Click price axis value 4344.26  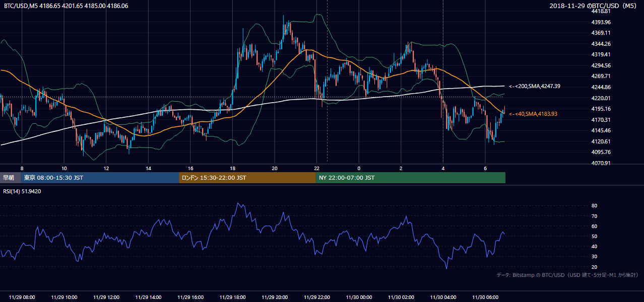(x=601, y=44)
